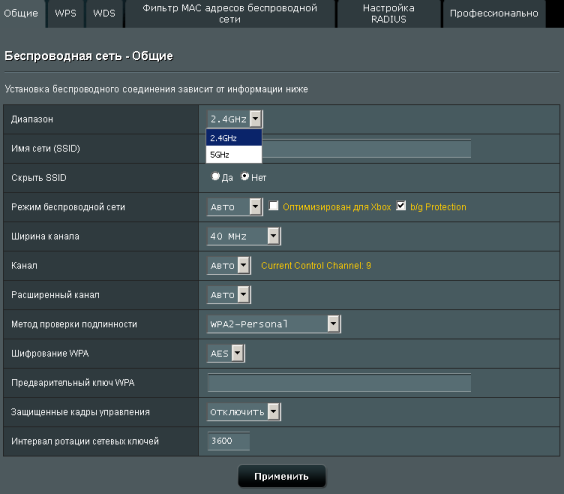564x494 pixels.
Task: Open the WDS tab
Action: (x=104, y=14)
